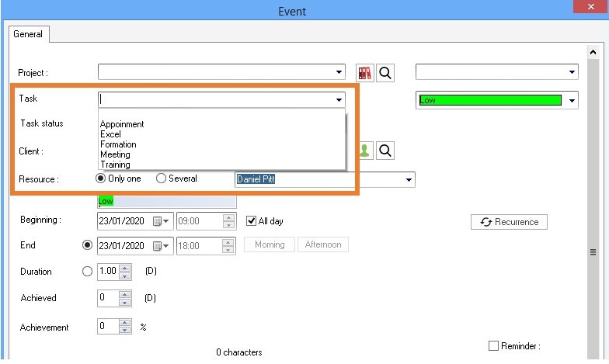Choose Meeting from the Task list
This screenshot has height=364, width=609.
(x=115, y=154)
